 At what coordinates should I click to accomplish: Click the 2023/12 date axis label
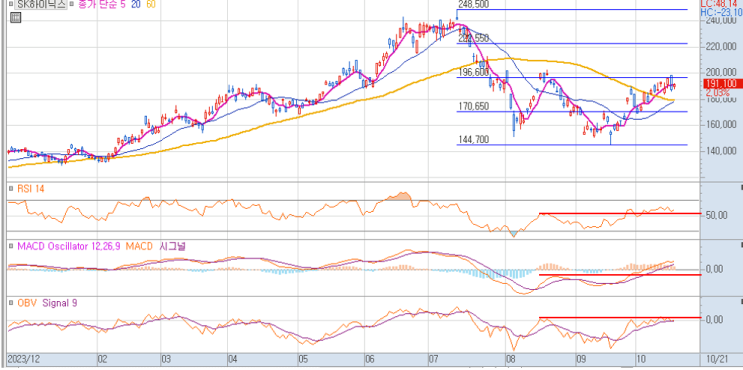coord(25,359)
